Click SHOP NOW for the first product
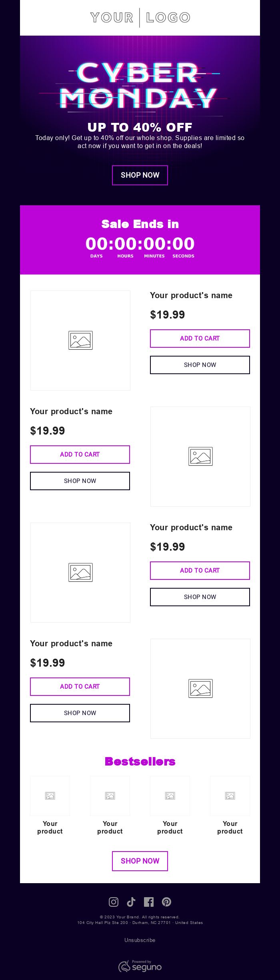The width and height of the screenshot is (280, 980). click(x=200, y=365)
